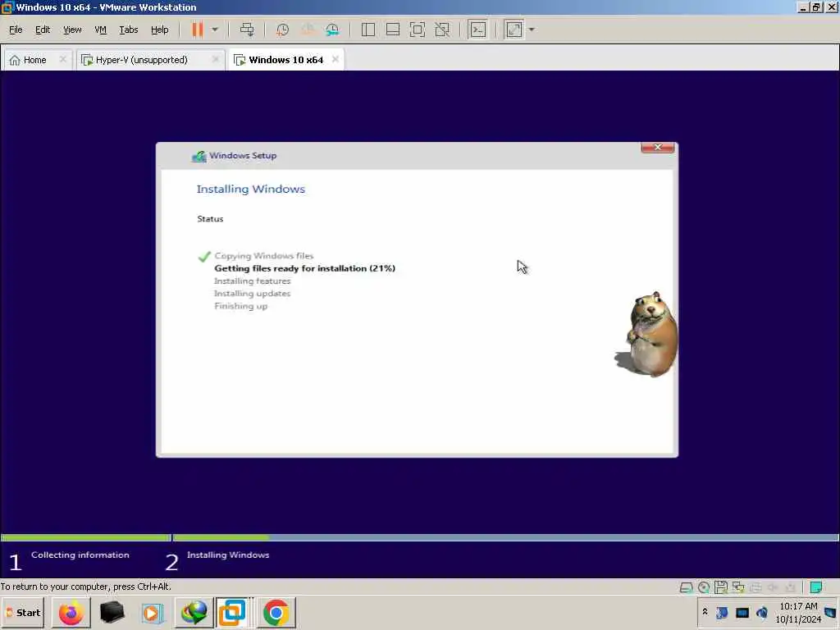The height and width of the screenshot is (630, 840).
Task: Close the Hyper-V (unsupported) tab
Action: (x=216, y=59)
